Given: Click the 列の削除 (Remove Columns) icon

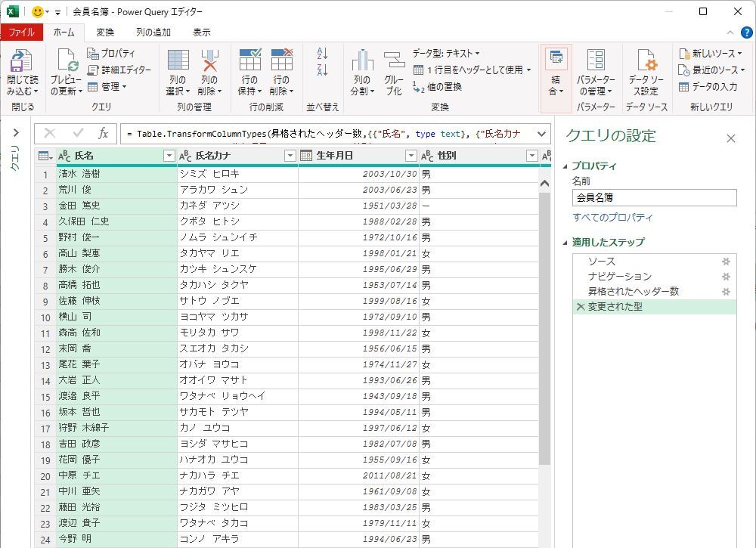Looking at the screenshot, I should click(x=209, y=62).
